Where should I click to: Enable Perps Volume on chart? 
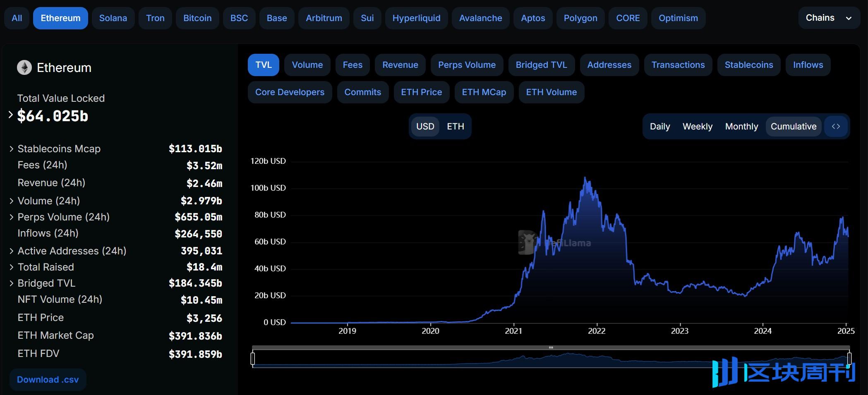point(467,65)
